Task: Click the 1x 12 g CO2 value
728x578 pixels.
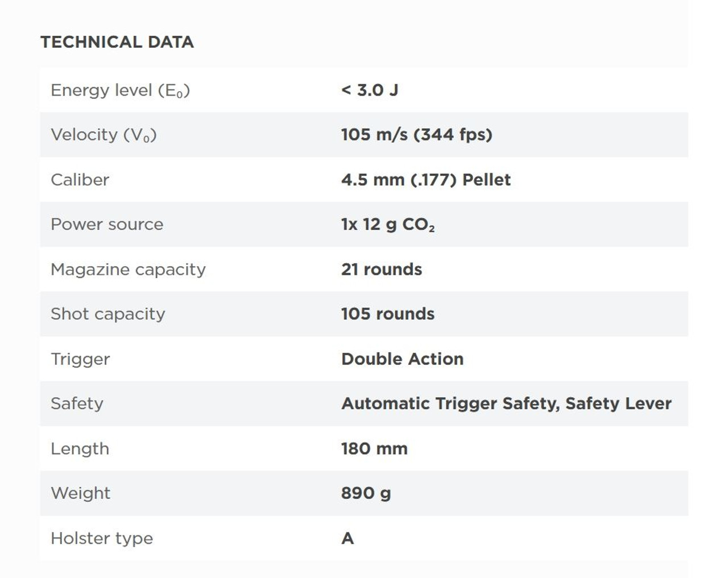Action: pyautogui.click(x=388, y=225)
